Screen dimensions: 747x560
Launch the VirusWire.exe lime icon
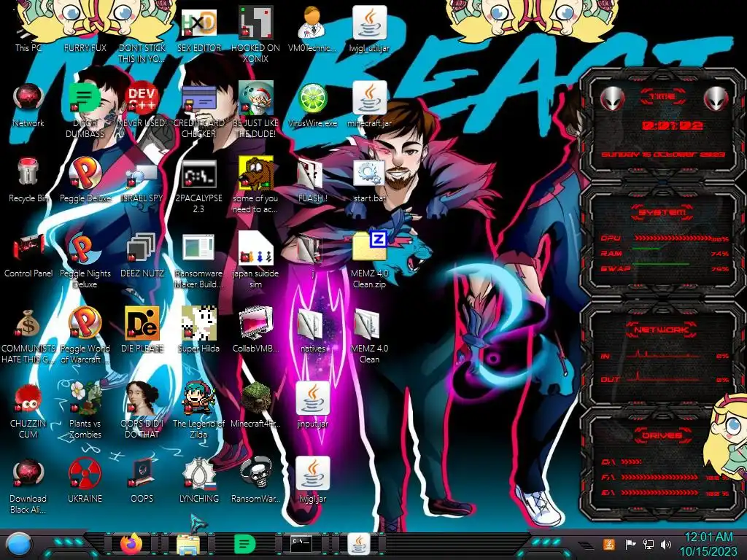tap(312, 98)
